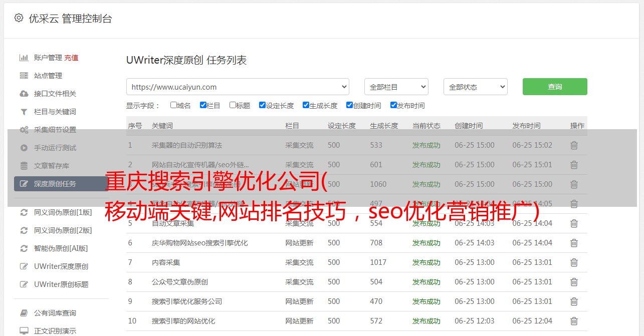Uncheck the 设定长度 field checkbox
The image size is (644, 336).
coord(262,105)
